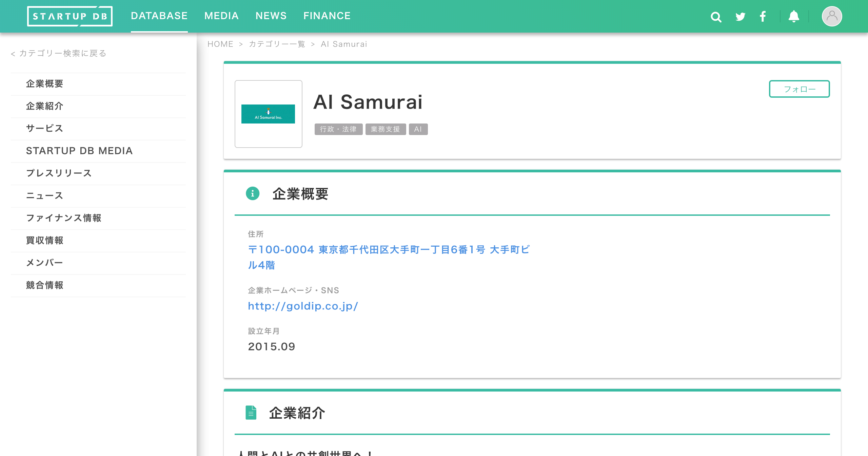This screenshot has width=868, height=456.
Task: Click the green info icon beside 企業概要
Action: pos(252,193)
